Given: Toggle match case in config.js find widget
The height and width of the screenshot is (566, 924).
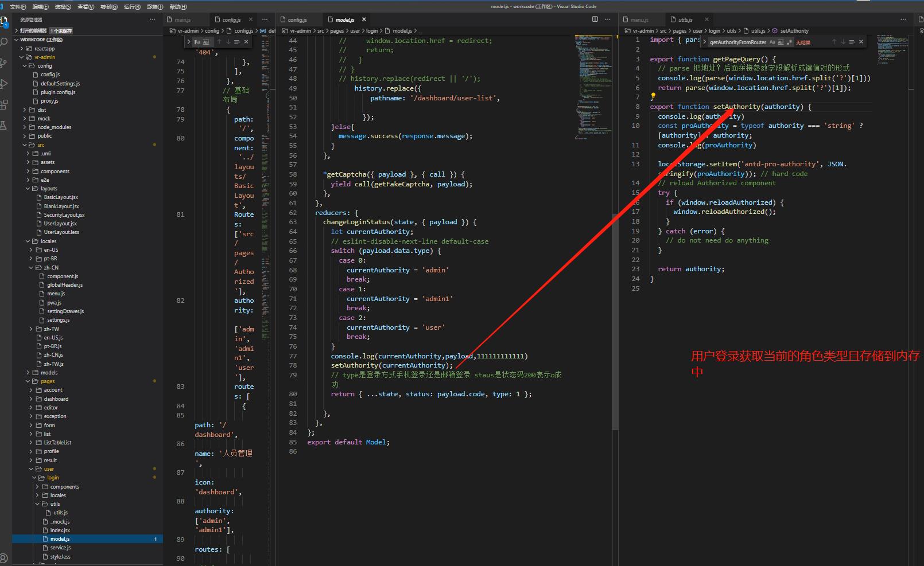Looking at the screenshot, I should tap(197, 42).
